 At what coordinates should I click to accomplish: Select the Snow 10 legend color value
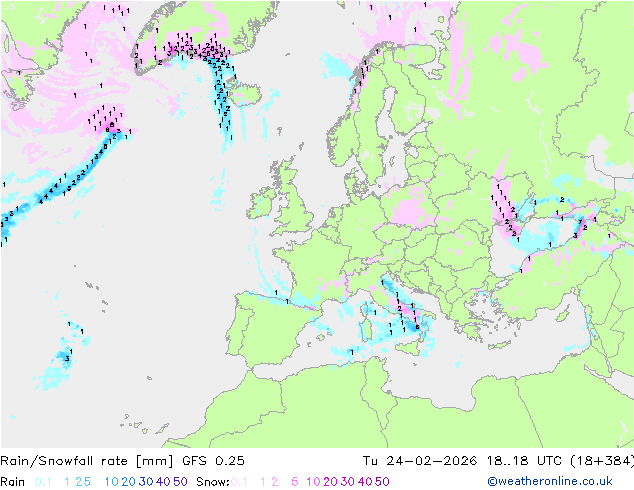coord(313,482)
